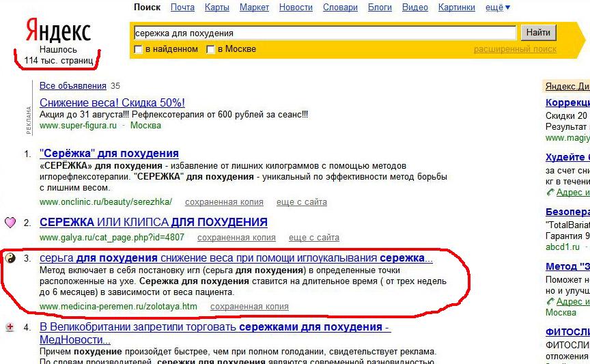Open the Видео tab
The width and height of the screenshot is (590, 364).
pyautogui.click(x=415, y=7)
